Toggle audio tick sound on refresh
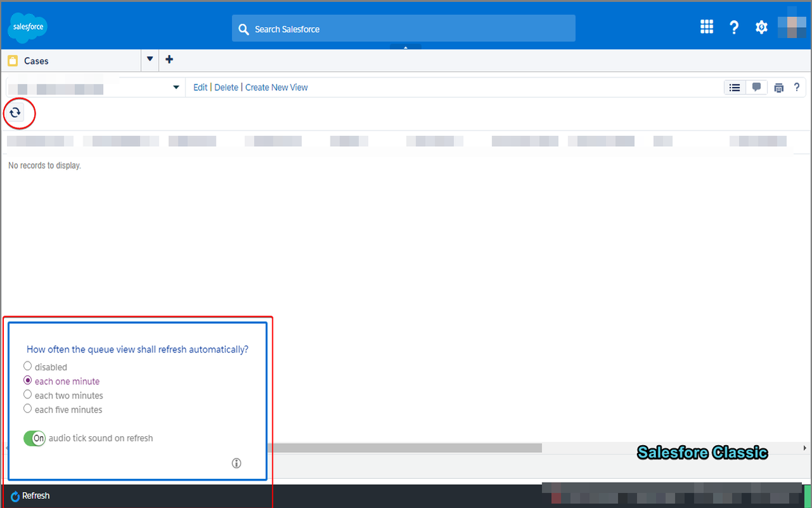Image resolution: width=812 pixels, height=508 pixels. tap(34, 438)
